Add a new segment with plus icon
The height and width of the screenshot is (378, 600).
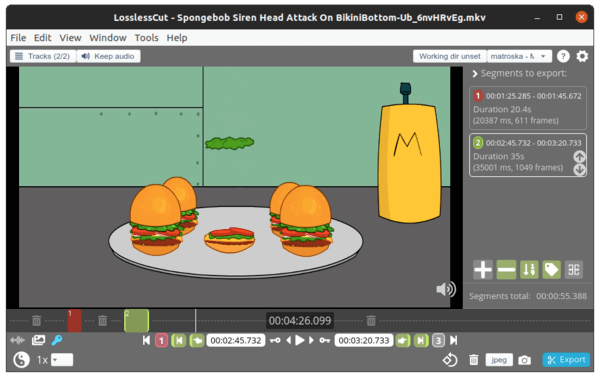click(x=483, y=270)
